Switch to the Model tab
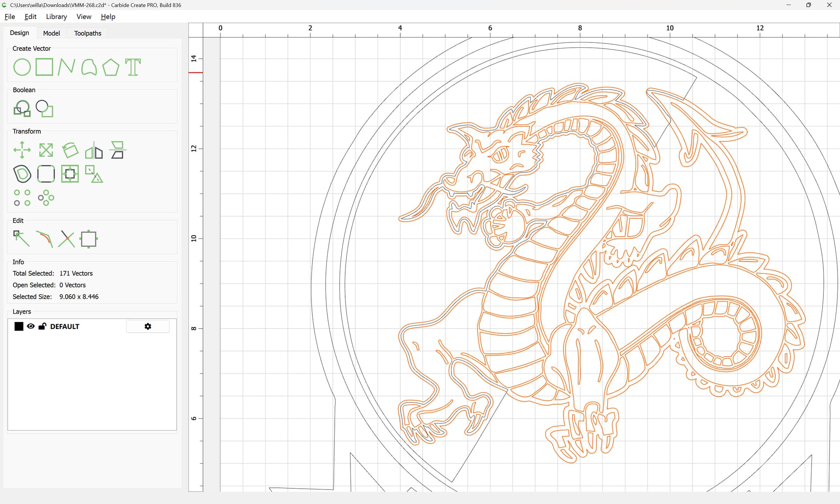 51,33
